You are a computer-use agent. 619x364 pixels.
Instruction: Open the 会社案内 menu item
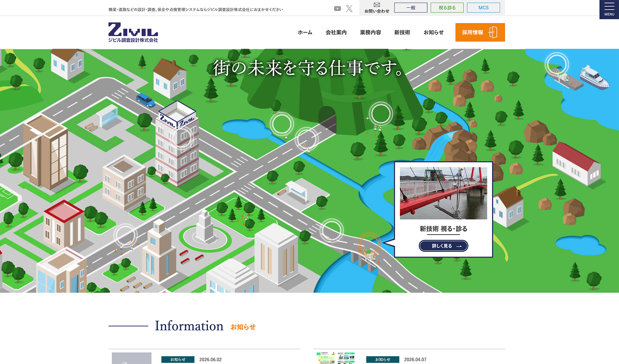tap(336, 32)
